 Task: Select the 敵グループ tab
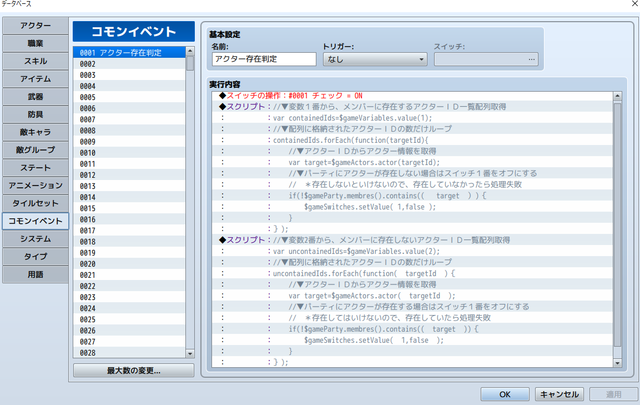(36, 150)
